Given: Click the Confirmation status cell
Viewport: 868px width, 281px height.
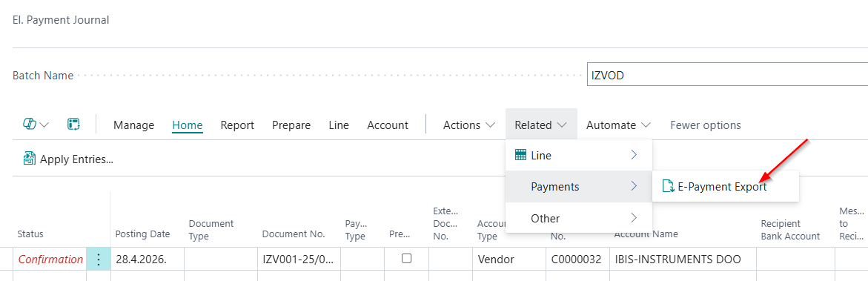Looking at the screenshot, I should (50, 259).
